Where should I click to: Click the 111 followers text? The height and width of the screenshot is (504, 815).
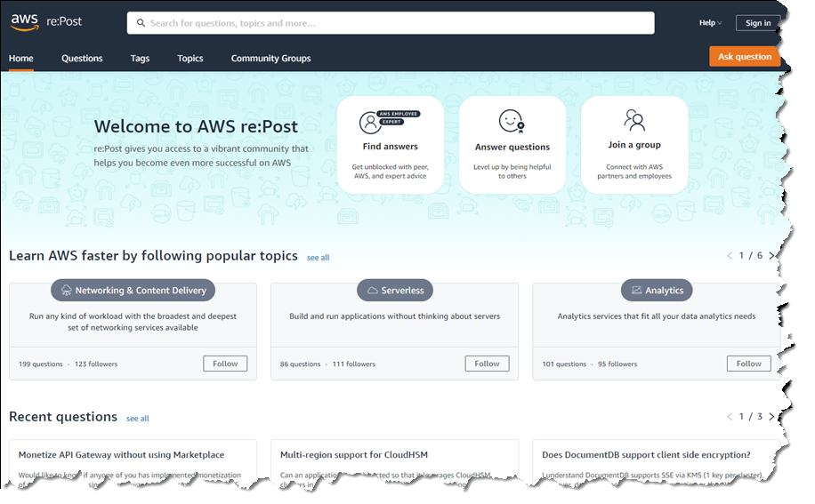[354, 364]
